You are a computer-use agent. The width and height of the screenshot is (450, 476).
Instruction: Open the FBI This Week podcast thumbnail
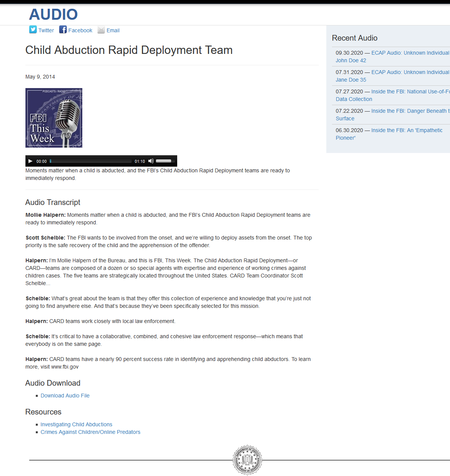54,118
